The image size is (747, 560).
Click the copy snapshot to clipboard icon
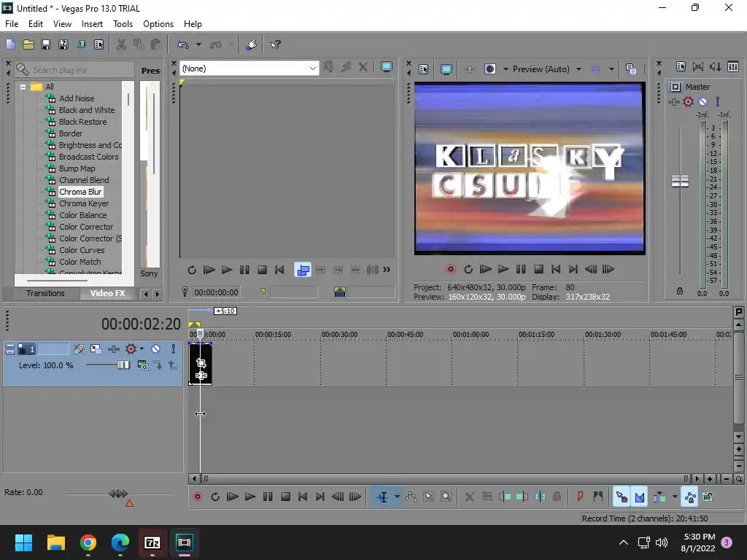[631, 69]
